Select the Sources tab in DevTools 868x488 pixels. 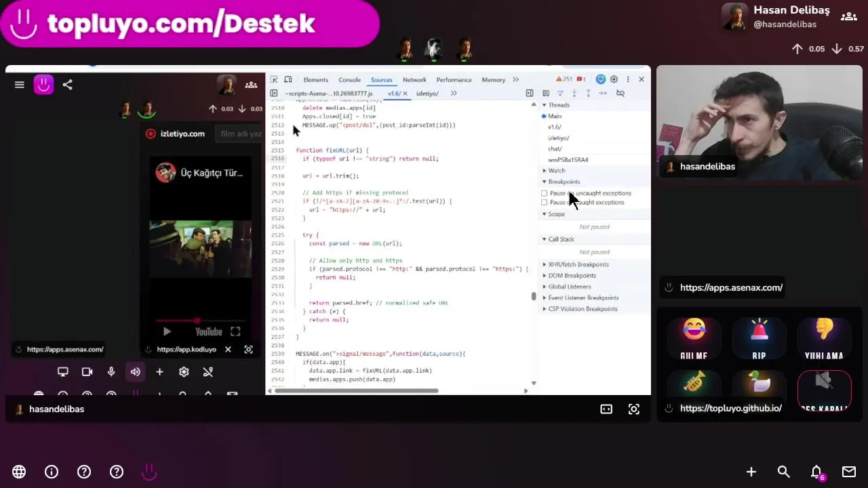click(x=381, y=80)
